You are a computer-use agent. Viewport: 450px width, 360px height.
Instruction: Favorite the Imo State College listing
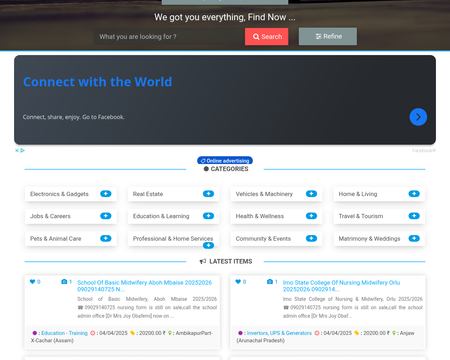tap(238, 282)
